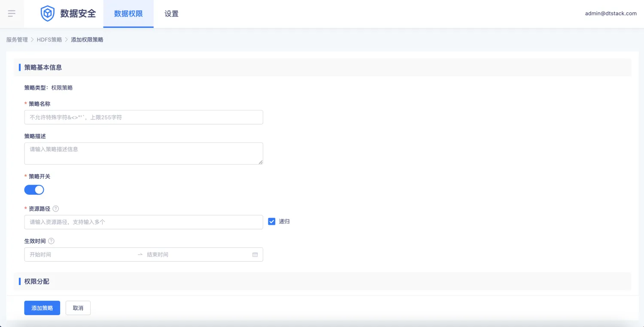The height and width of the screenshot is (327, 644).
Task: Open the 数据权限 tab
Action: click(128, 14)
